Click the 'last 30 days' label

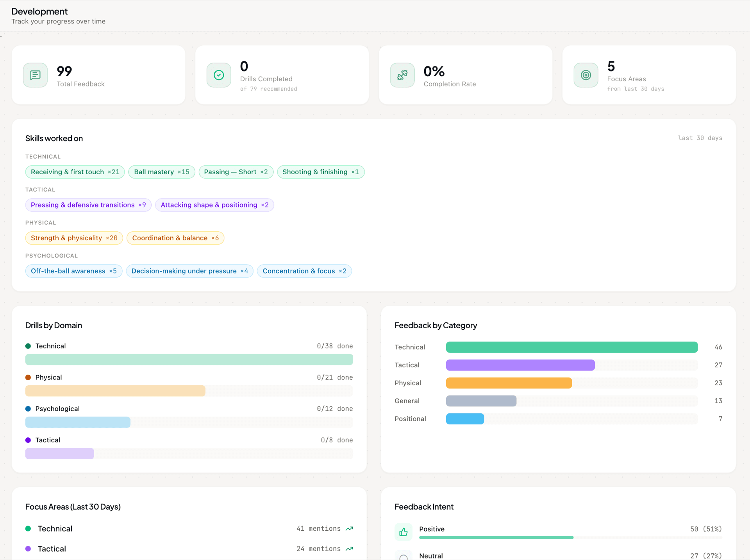[x=700, y=138]
